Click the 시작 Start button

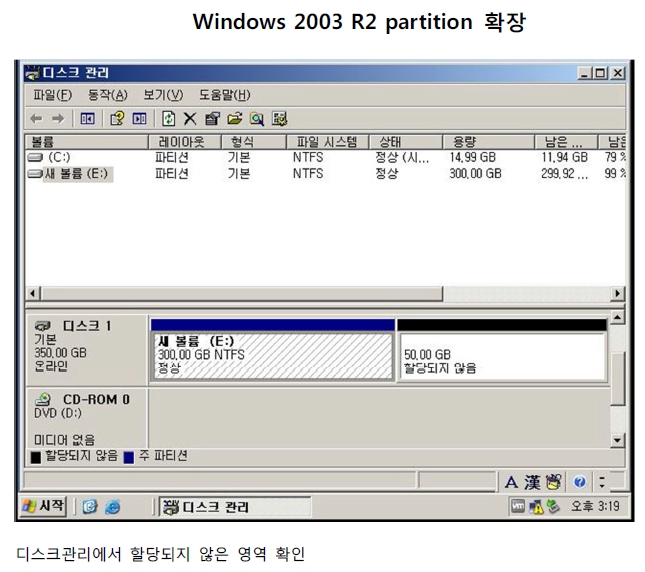pyautogui.click(x=44, y=506)
